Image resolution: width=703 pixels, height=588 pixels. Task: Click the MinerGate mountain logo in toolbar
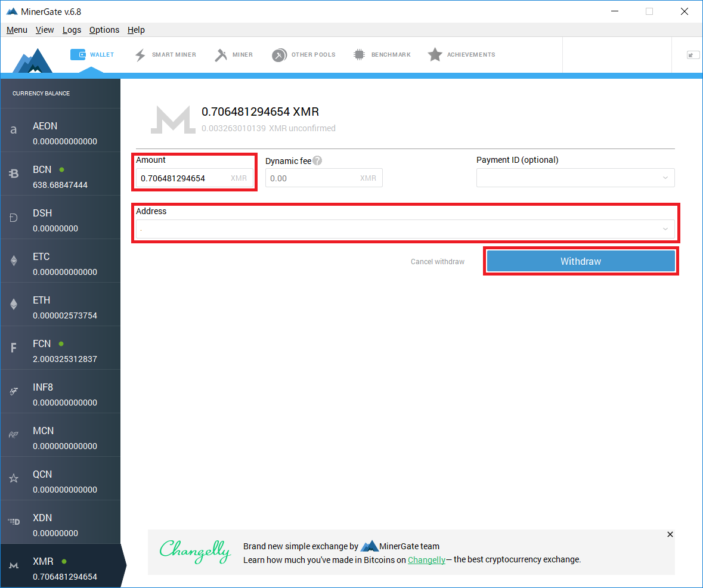(x=32, y=60)
